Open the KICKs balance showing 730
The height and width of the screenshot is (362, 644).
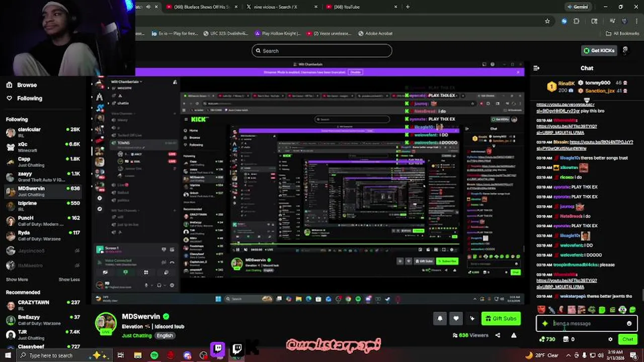coord(547,339)
